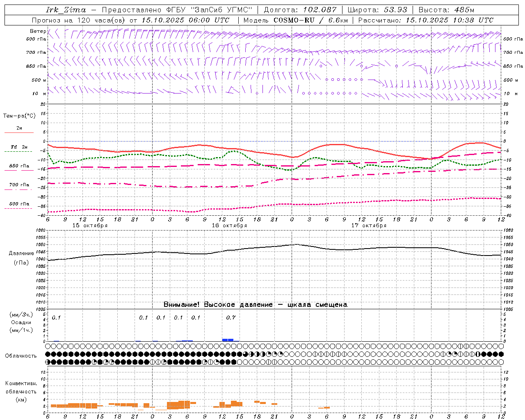Click the '(мм/1ч.)' precipitation unit label
The height and width of the screenshot is (420, 525).
pyautogui.click(x=21, y=330)
